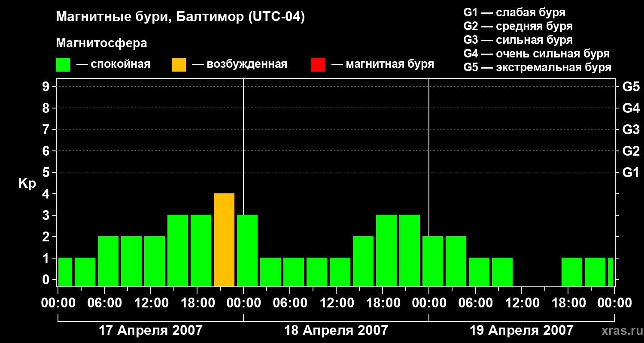Click 'G1 — слабая буря' description

(x=514, y=12)
